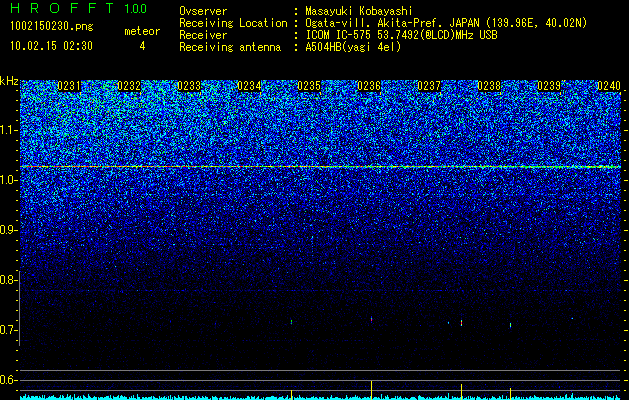Select the ICOM IC-575 53.7492 MHz receiver text

[x=401, y=35]
